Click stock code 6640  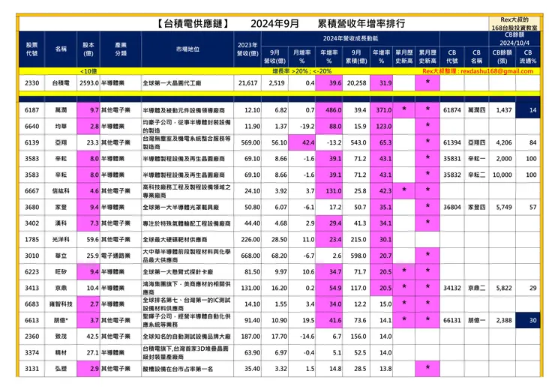31,127
